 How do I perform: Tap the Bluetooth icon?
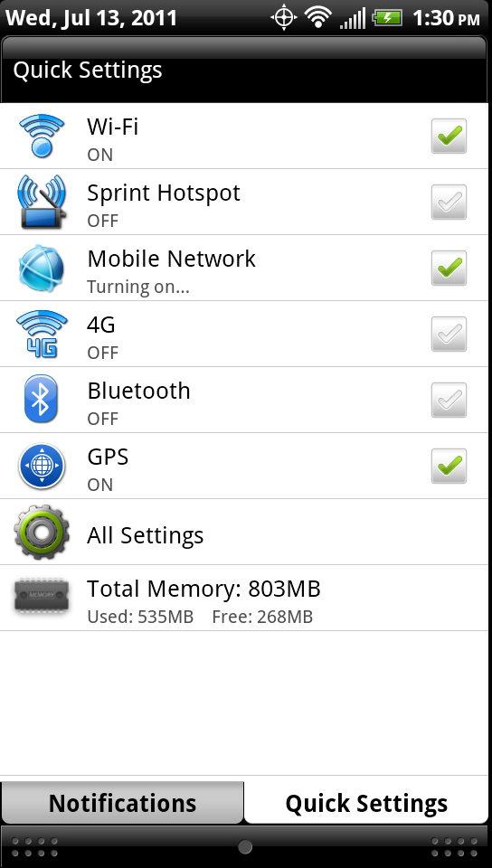pos(41,400)
